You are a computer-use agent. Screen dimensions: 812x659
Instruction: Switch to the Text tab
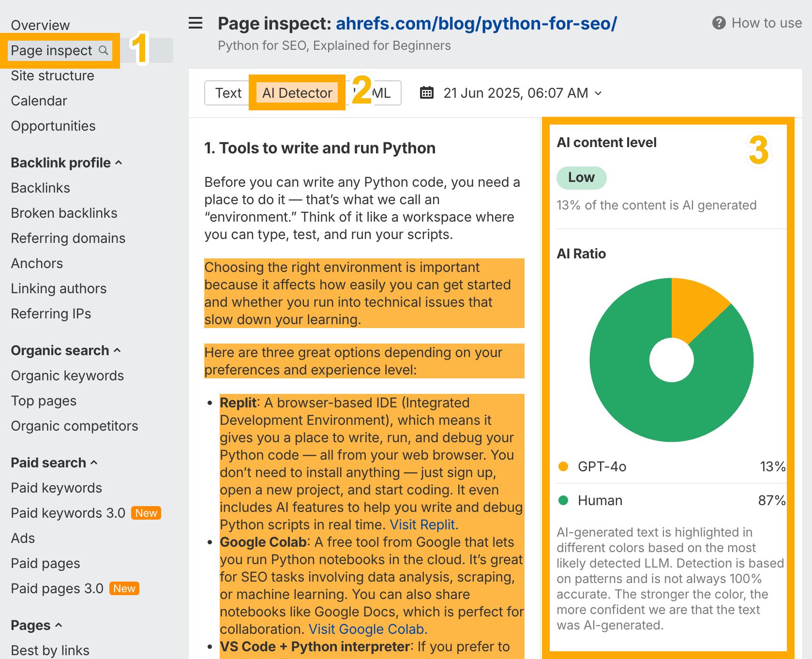[228, 92]
